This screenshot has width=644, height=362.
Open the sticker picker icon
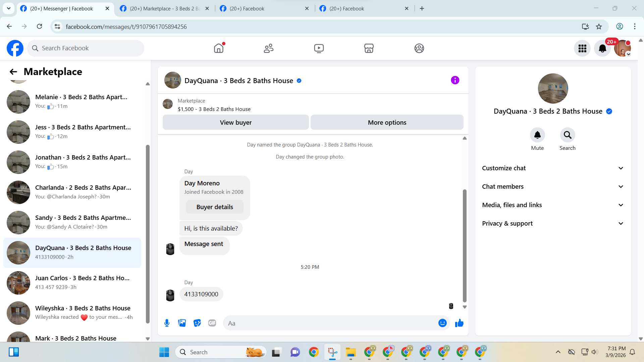click(x=197, y=323)
